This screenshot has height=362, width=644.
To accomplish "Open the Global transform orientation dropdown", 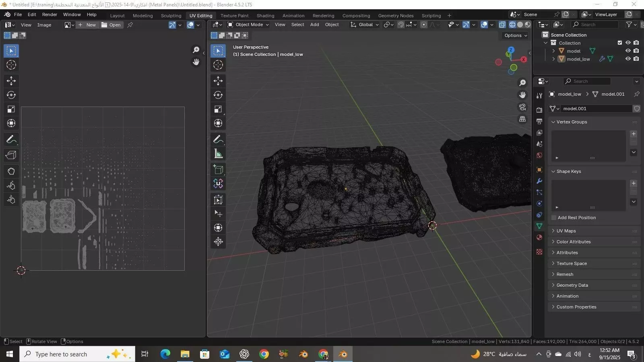I will (365, 25).
